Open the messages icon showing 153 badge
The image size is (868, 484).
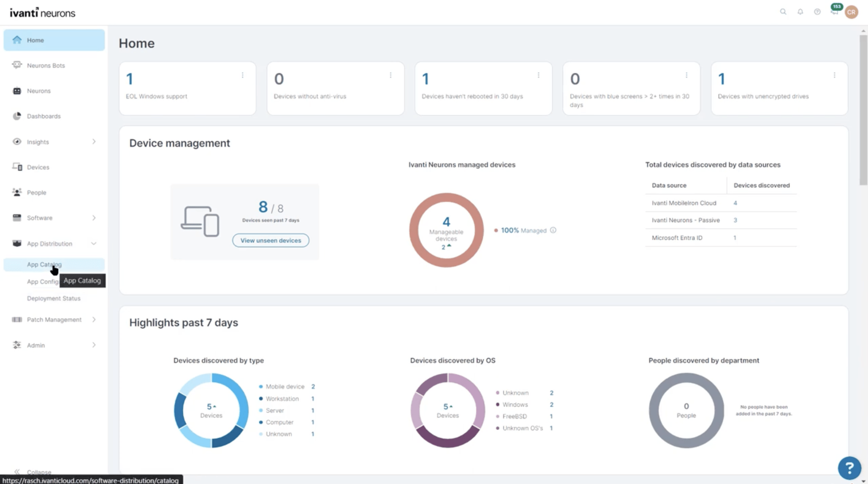coord(834,12)
